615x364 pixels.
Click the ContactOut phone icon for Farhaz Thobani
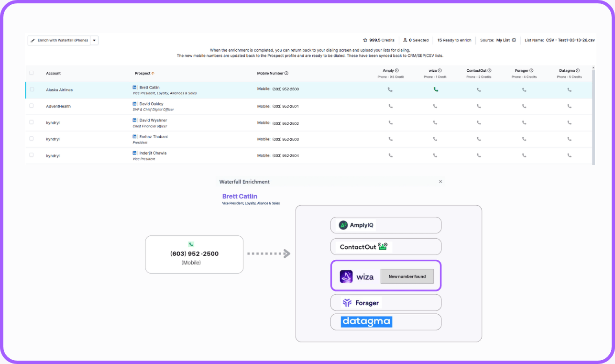pos(479,139)
